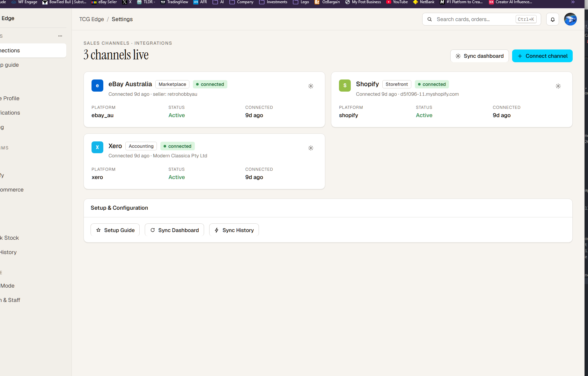Open the eCommerce sidebar item
This screenshot has height=376, width=588.
[x=33, y=190]
